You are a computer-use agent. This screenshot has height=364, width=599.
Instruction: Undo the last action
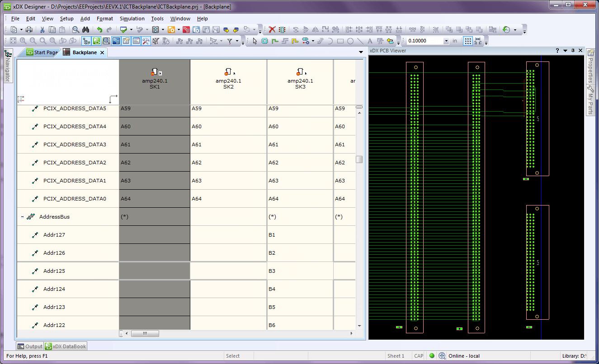pos(99,29)
